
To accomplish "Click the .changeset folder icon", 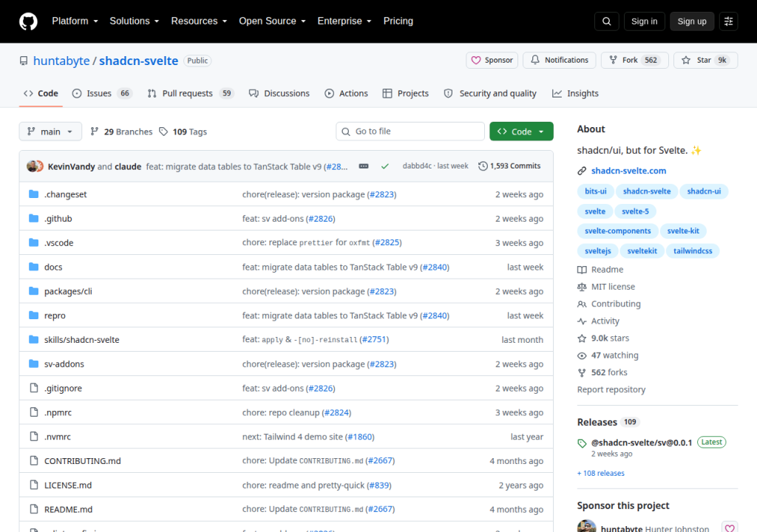I will point(34,194).
